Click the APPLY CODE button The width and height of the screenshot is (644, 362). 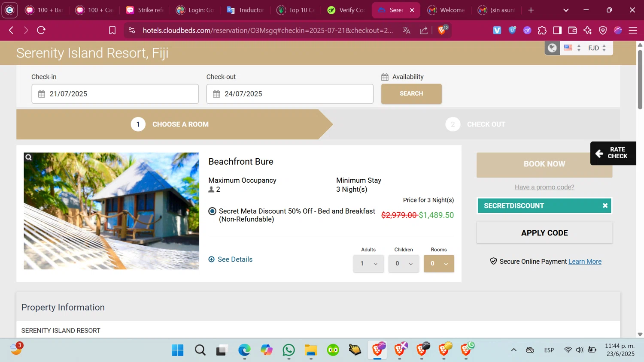[544, 233]
